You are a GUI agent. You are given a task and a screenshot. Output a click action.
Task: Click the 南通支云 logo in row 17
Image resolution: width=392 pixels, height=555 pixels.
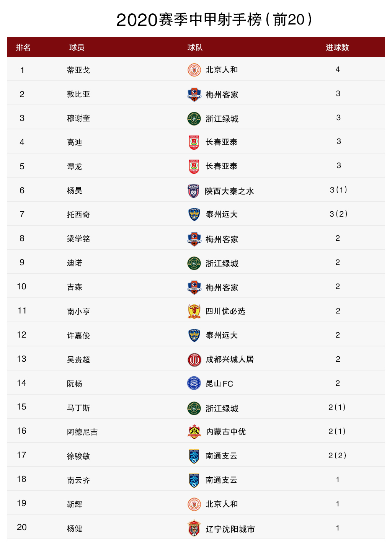pyautogui.click(x=194, y=456)
